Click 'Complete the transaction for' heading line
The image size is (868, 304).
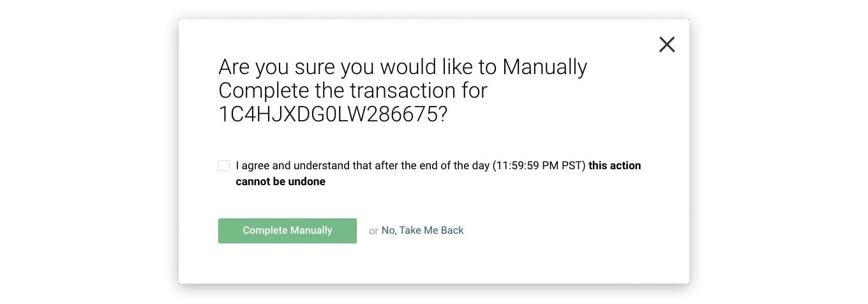click(352, 91)
